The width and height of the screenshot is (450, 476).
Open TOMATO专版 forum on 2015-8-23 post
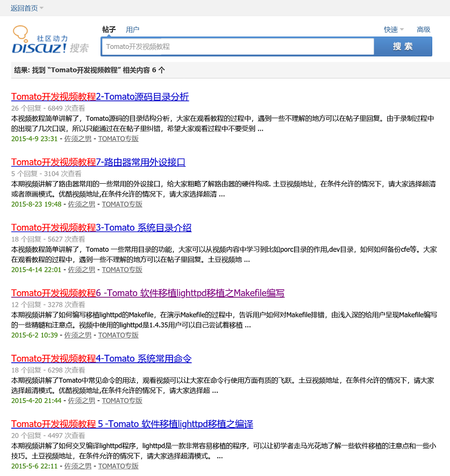point(122,204)
